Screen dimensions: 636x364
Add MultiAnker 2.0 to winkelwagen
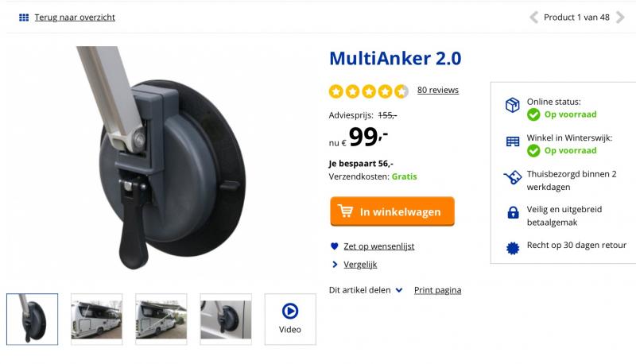392,211
